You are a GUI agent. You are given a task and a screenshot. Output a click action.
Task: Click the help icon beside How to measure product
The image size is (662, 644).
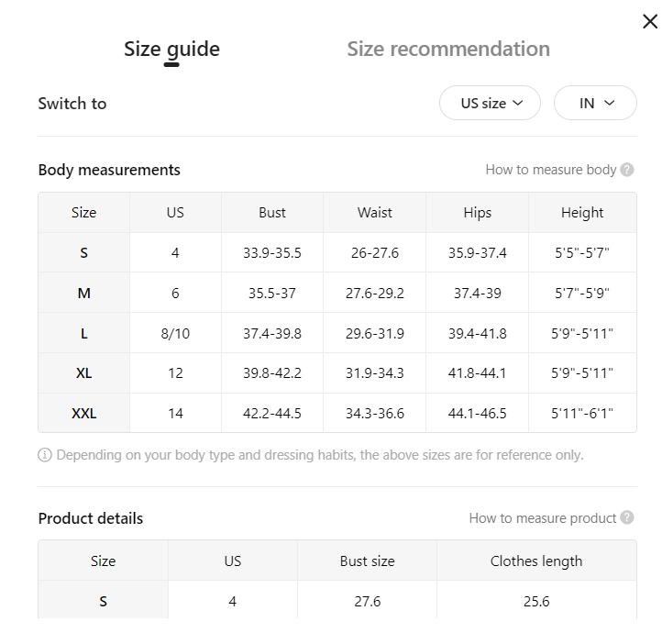tap(627, 517)
